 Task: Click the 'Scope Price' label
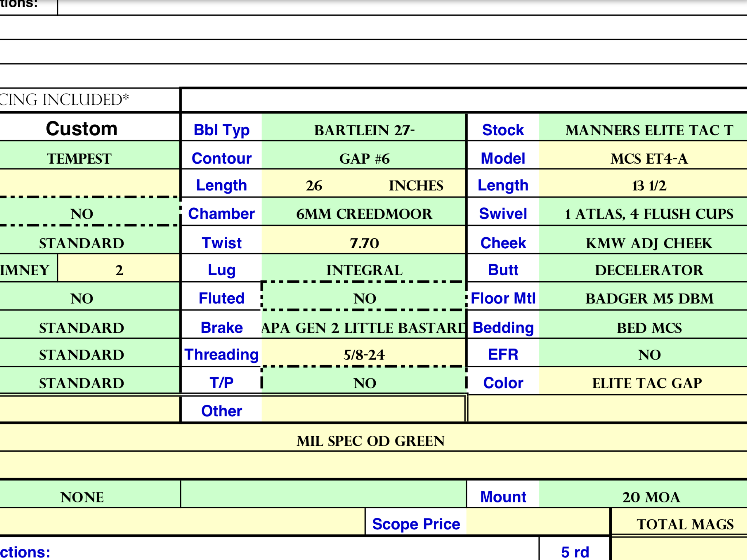pyautogui.click(x=416, y=524)
